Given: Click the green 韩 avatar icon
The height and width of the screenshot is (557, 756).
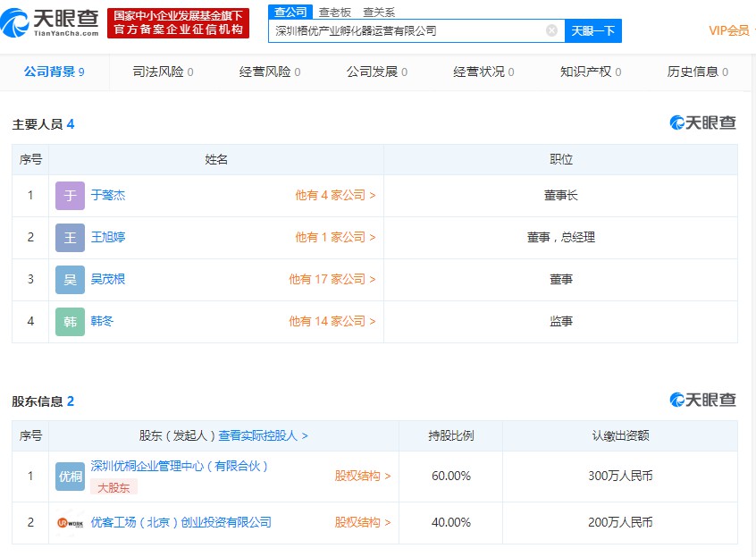Looking at the screenshot, I should tap(70, 321).
